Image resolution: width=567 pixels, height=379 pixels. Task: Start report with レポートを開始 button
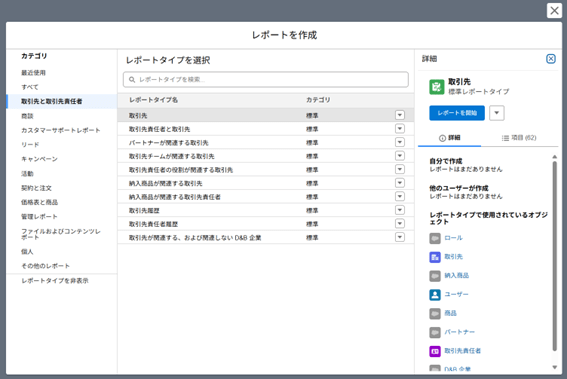(457, 113)
